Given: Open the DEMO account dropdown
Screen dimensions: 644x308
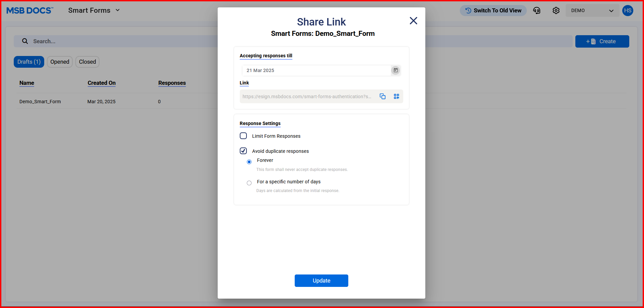Looking at the screenshot, I should coord(592,11).
